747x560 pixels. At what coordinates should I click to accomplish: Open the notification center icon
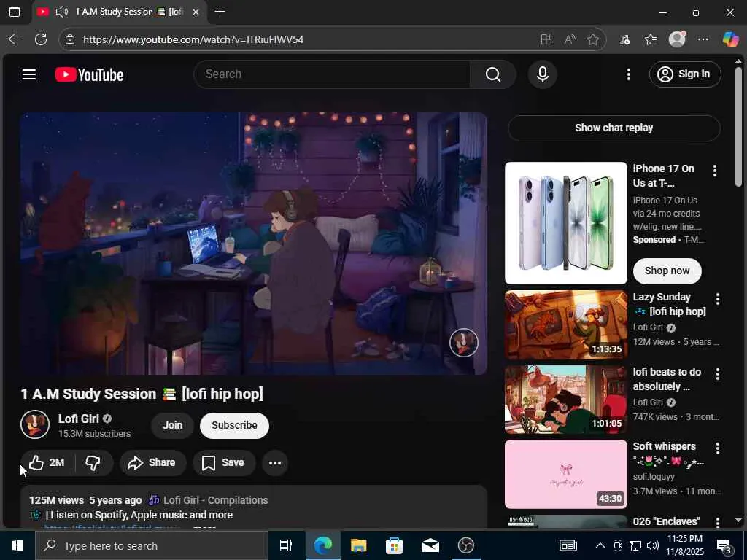tap(724, 545)
